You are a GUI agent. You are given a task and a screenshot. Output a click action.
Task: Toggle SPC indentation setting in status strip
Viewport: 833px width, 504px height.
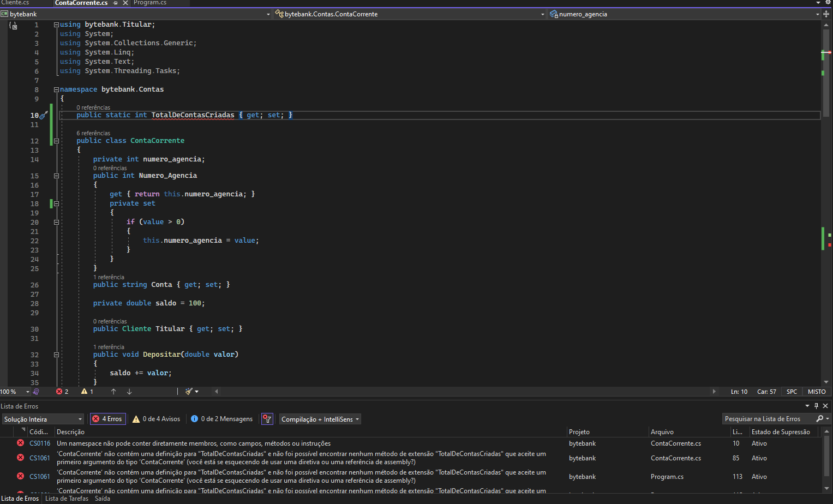[792, 392]
